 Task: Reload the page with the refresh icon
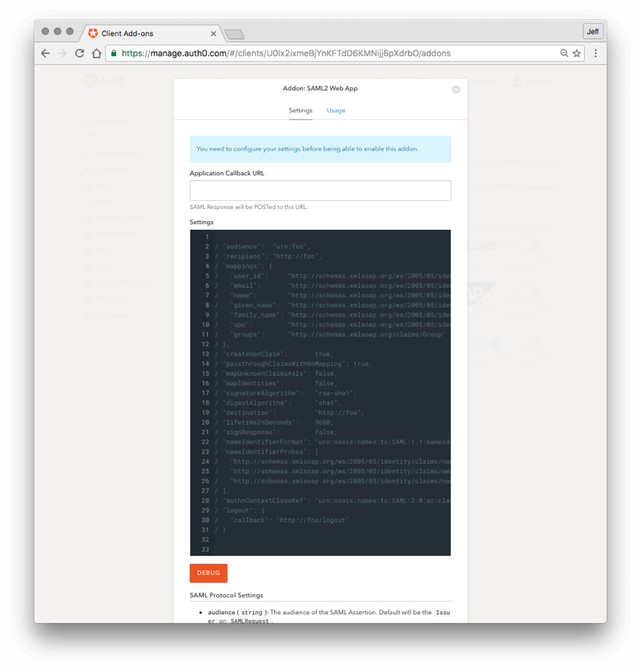tap(79, 53)
